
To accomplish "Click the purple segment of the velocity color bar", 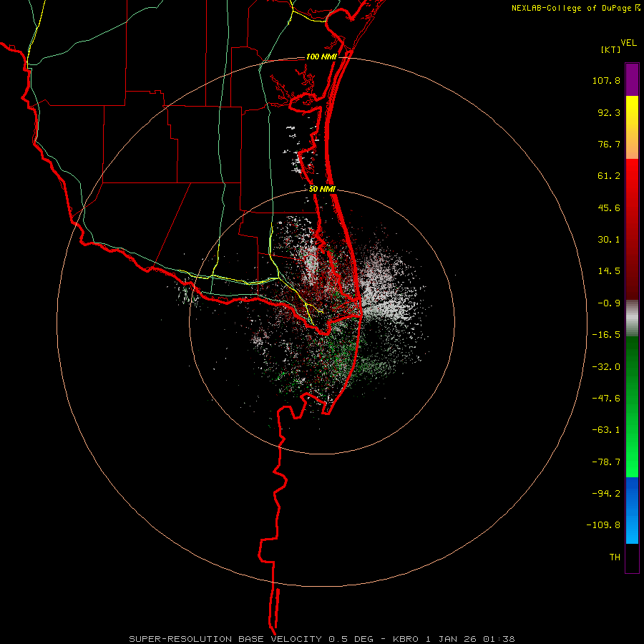I will (x=632, y=79).
